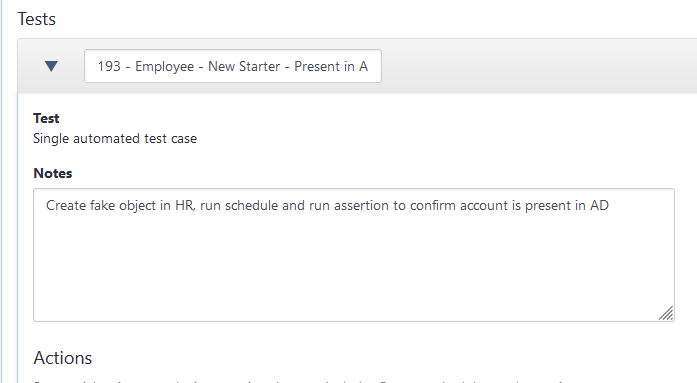Click New Starter within the test name field

[x=244, y=66]
